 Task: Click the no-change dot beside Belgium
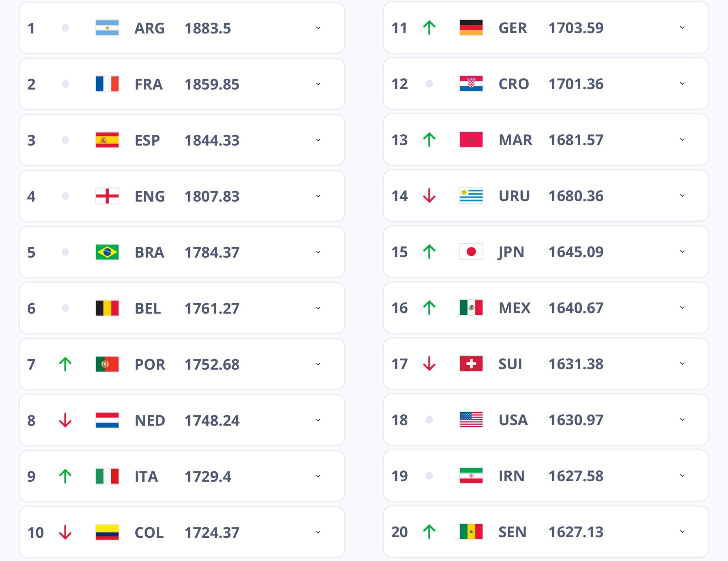[66, 308]
